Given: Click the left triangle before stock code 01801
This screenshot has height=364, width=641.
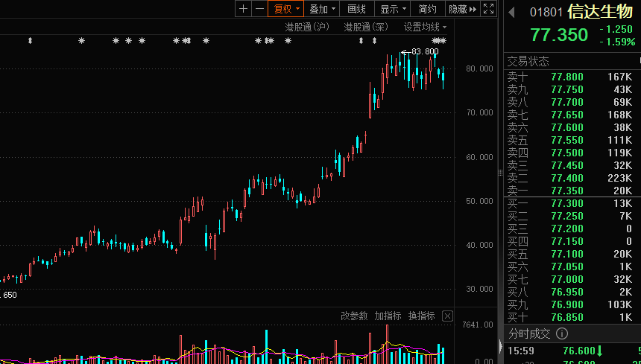Looking at the screenshot, I should pyautogui.click(x=512, y=12).
